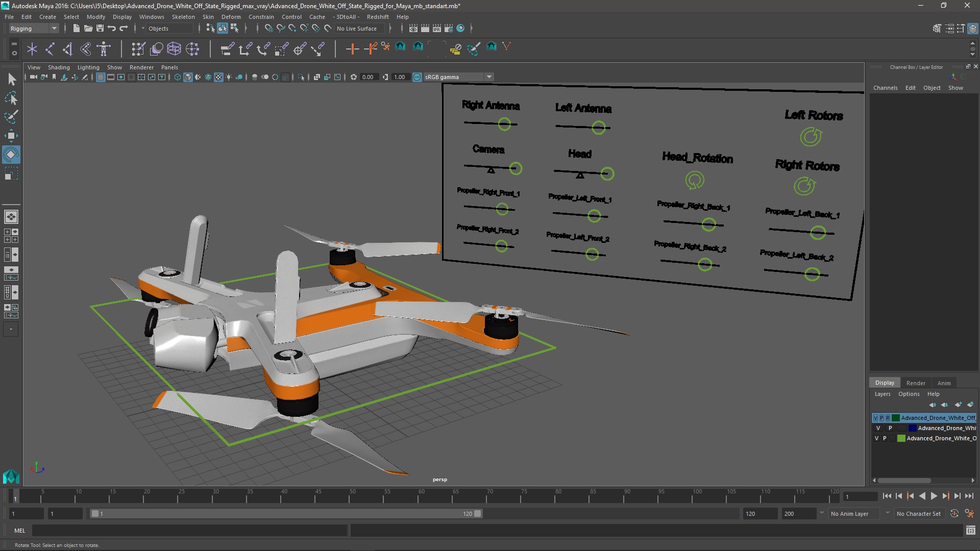Activate the Move tool in toolbox
The height and width of the screenshot is (551, 980).
point(11,136)
